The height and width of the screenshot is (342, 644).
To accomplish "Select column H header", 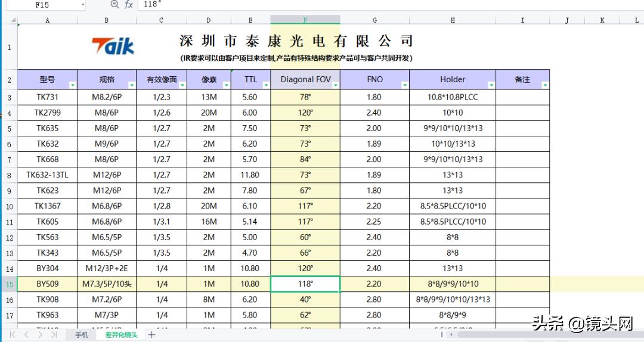I will [x=453, y=20].
